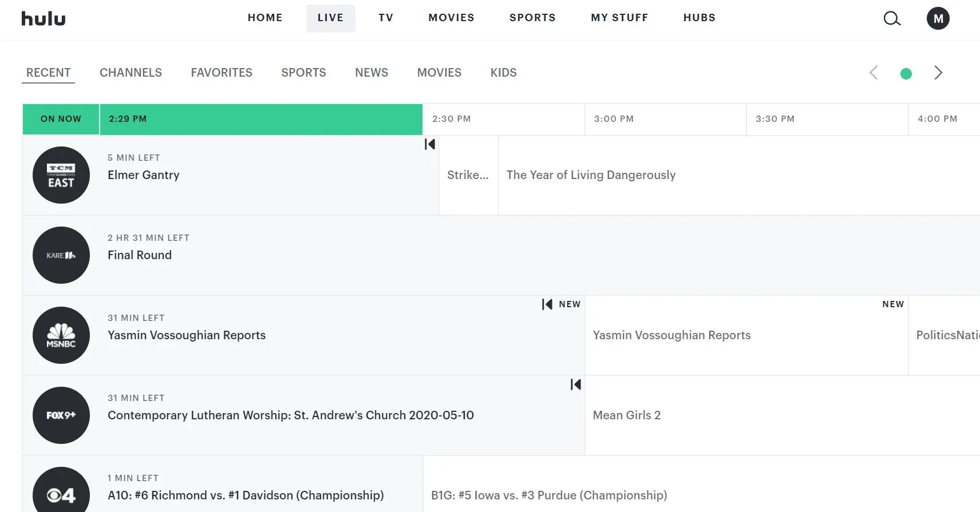Jump to live with the green dot
The image size is (980, 512).
coord(906,74)
